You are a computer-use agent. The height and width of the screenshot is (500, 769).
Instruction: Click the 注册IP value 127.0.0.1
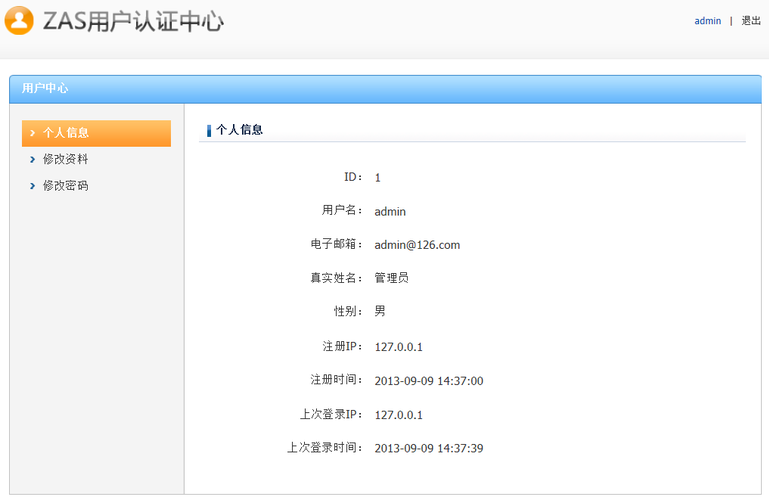pos(399,347)
